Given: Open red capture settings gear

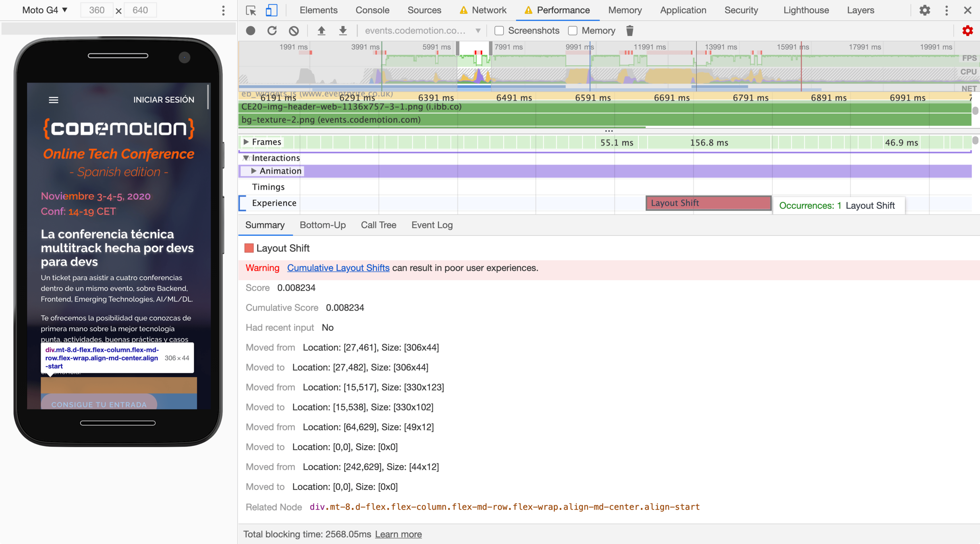Looking at the screenshot, I should click(x=967, y=31).
